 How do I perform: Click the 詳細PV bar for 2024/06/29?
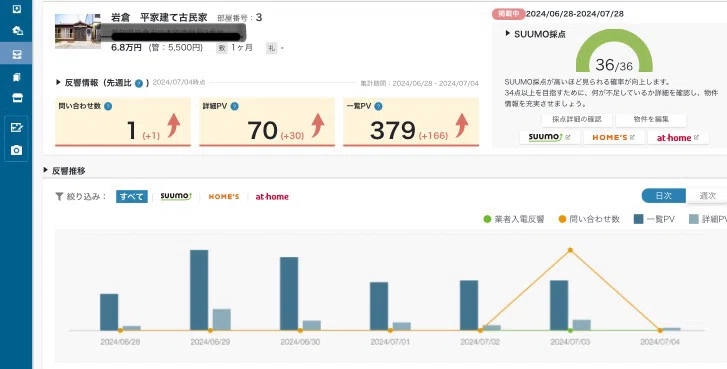(x=222, y=319)
